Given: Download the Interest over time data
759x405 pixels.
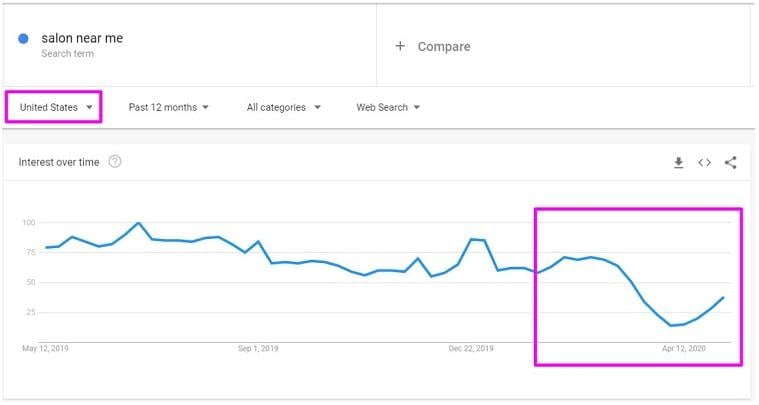Looking at the screenshot, I should [679, 163].
